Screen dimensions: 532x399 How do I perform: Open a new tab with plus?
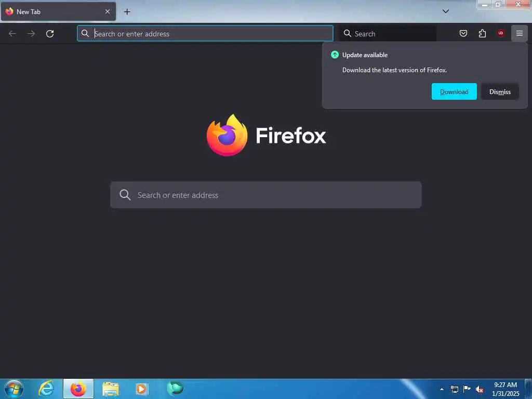(127, 12)
